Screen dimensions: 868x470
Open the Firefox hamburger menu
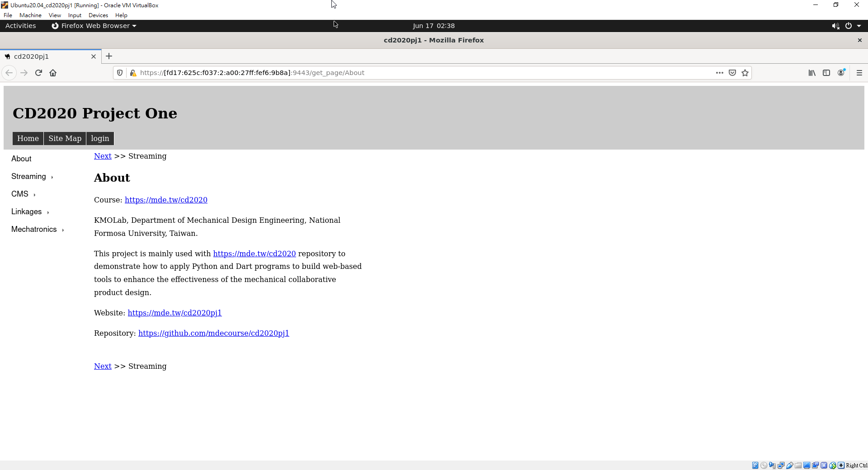click(859, 73)
